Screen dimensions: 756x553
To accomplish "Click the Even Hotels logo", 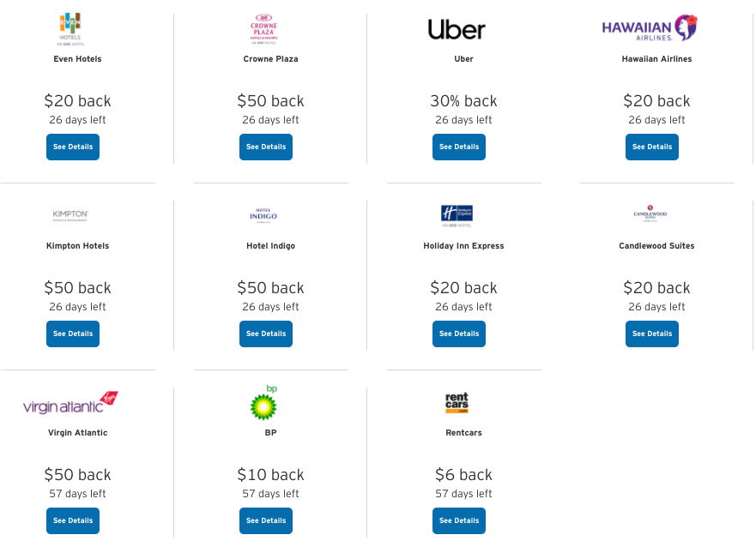I will (70, 29).
